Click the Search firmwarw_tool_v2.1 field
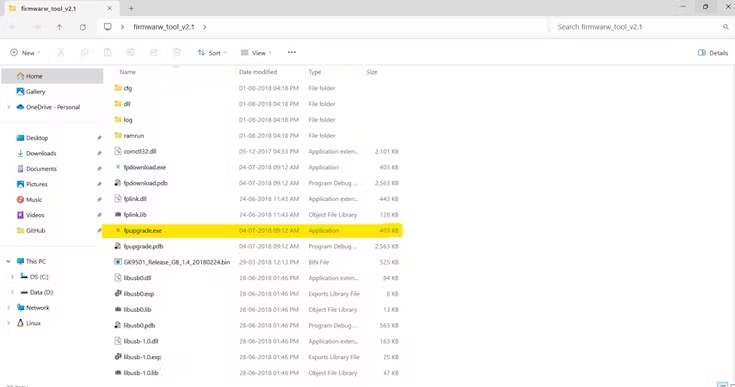 point(638,27)
